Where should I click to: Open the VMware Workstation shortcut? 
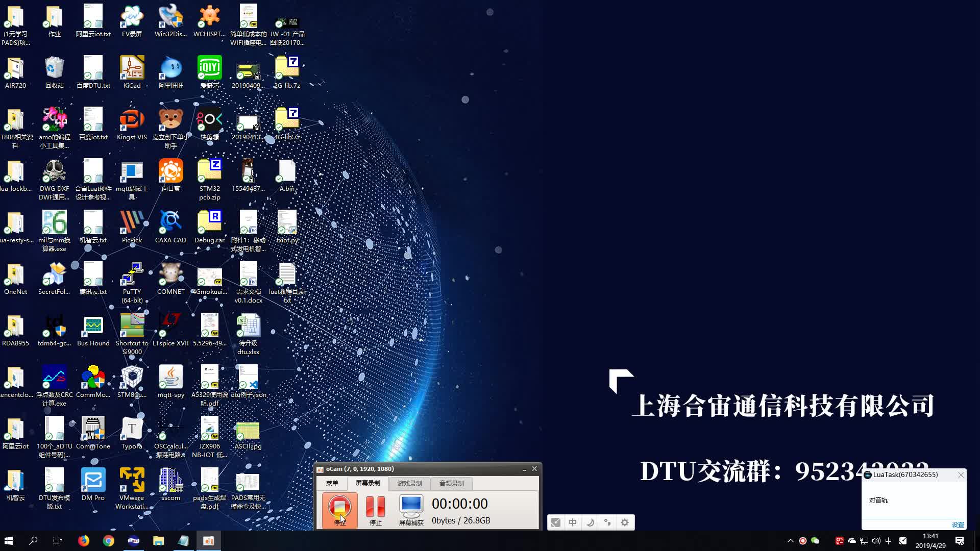(132, 489)
